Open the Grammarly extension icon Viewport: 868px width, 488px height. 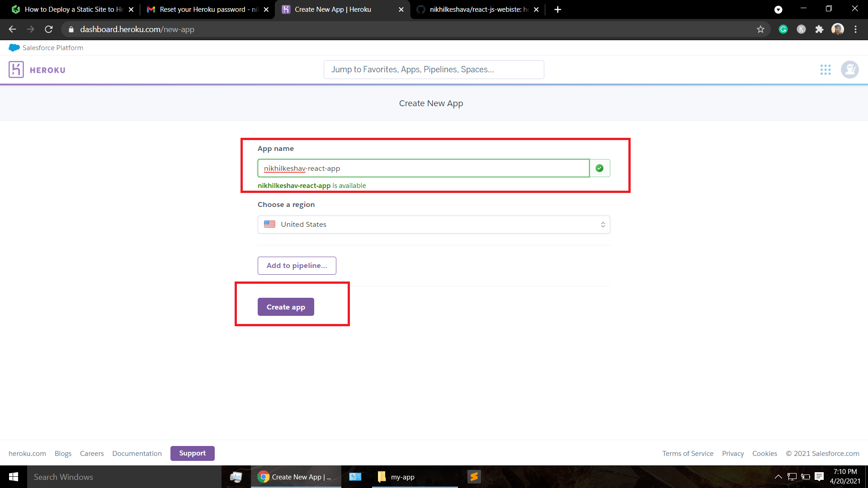point(783,29)
